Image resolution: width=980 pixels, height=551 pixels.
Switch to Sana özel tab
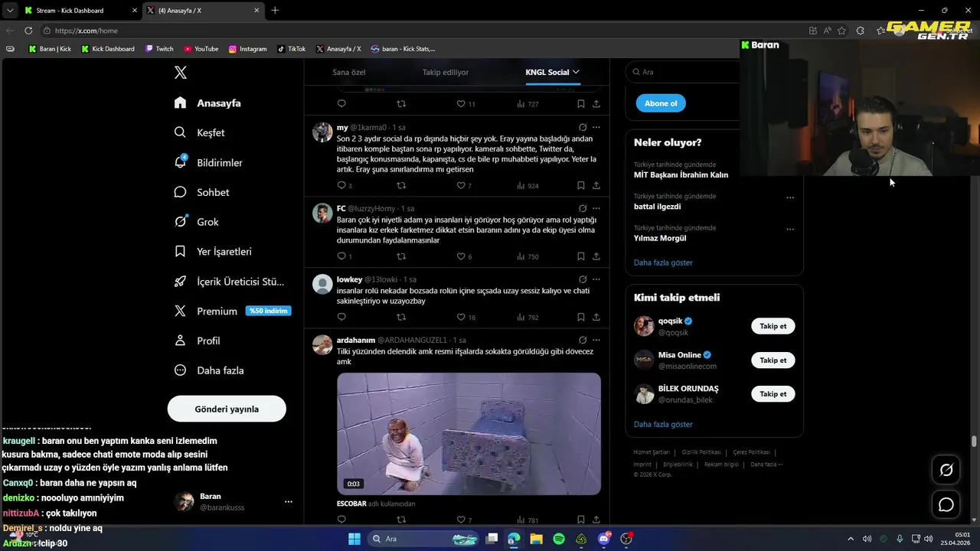[348, 72]
